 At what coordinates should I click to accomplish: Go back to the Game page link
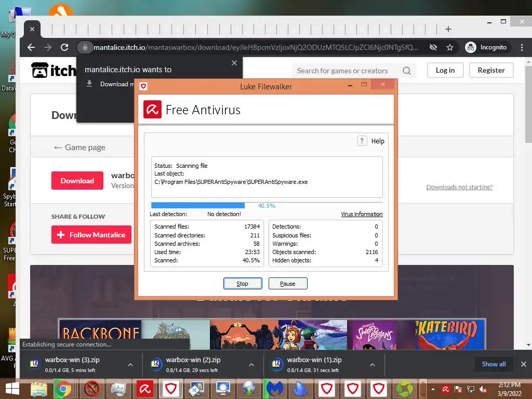[x=79, y=147]
